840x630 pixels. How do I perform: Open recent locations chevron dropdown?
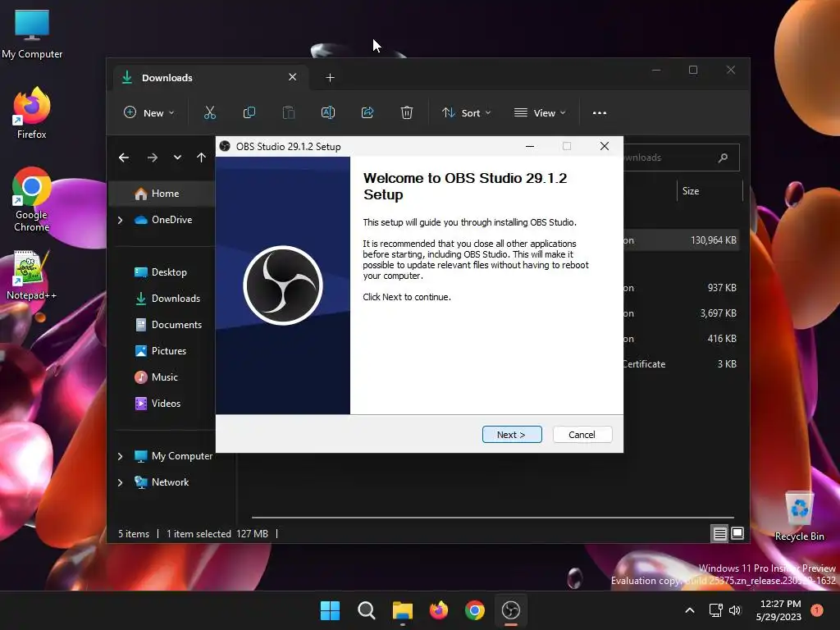coord(177,157)
